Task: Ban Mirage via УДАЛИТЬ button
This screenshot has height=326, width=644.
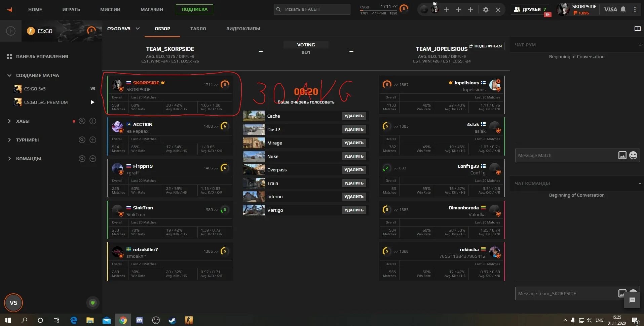Action: tap(354, 143)
